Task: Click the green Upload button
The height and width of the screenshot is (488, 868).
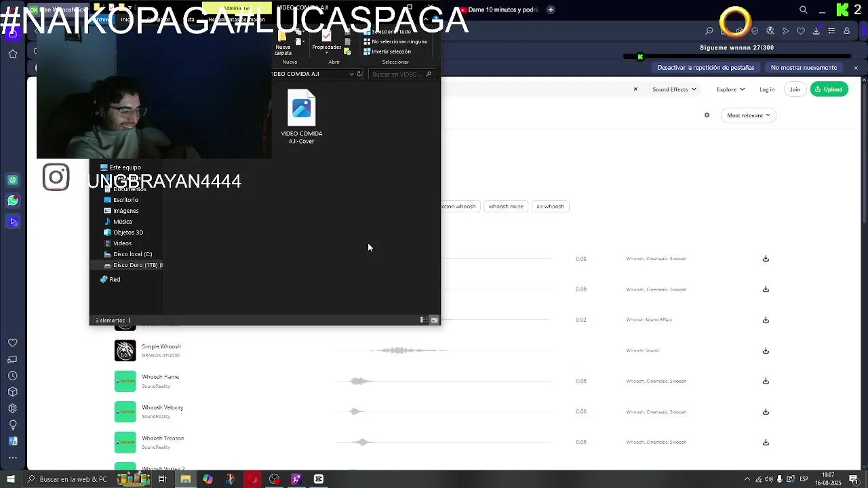Action: pyautogui.click(x=829, y=89)
